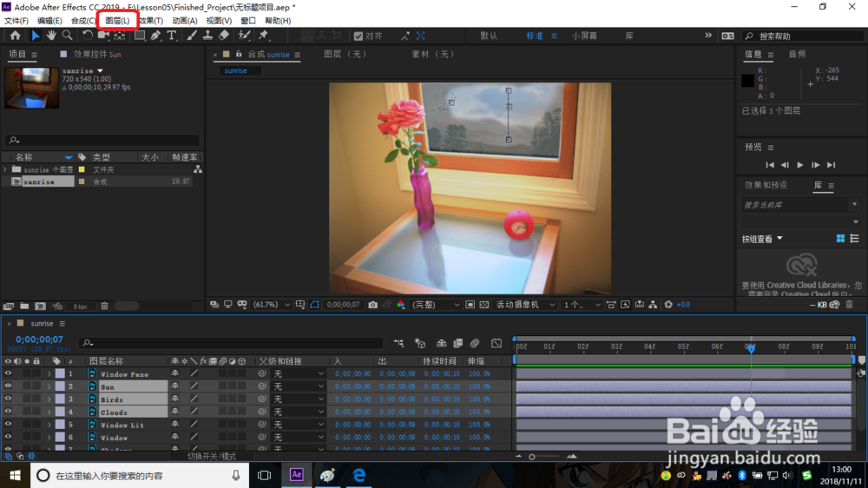Switch to the 音频 panel tab
This screenshot has height=488, width=868.
click(797, 55)
